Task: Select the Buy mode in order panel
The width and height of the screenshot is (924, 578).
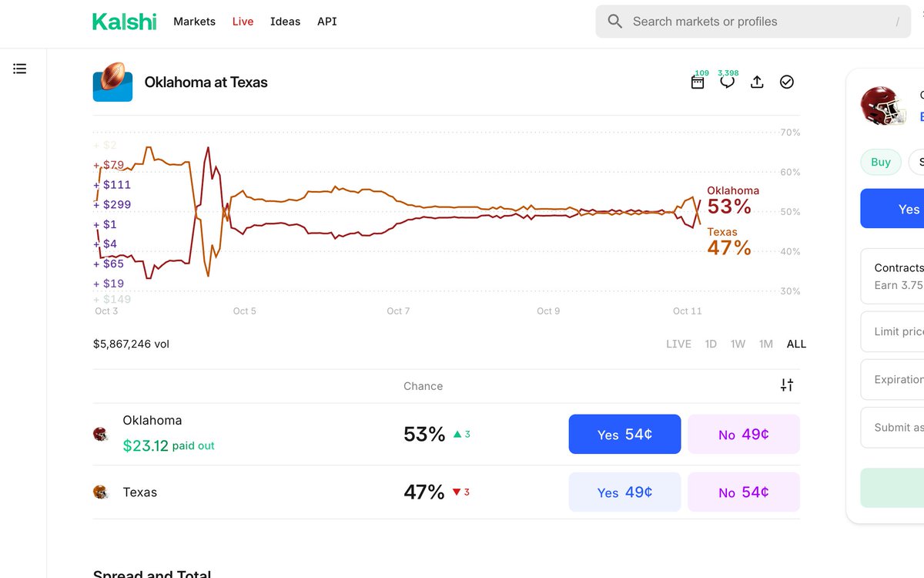Action: pos(880,162)
